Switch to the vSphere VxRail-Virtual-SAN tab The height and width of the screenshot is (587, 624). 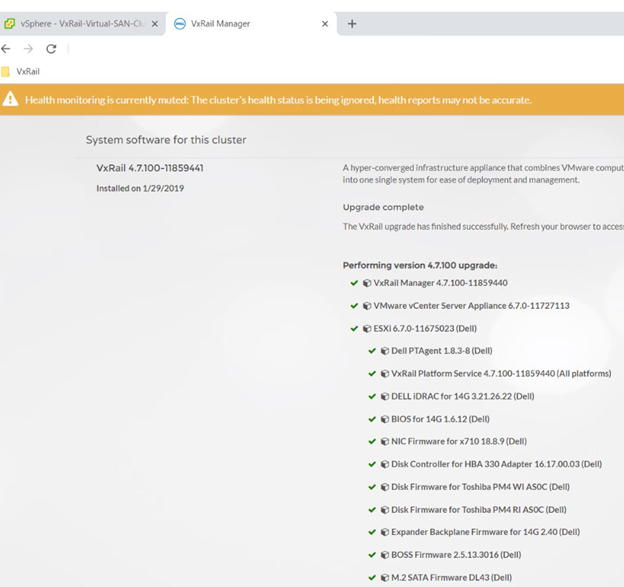click(x=82, y=24)
